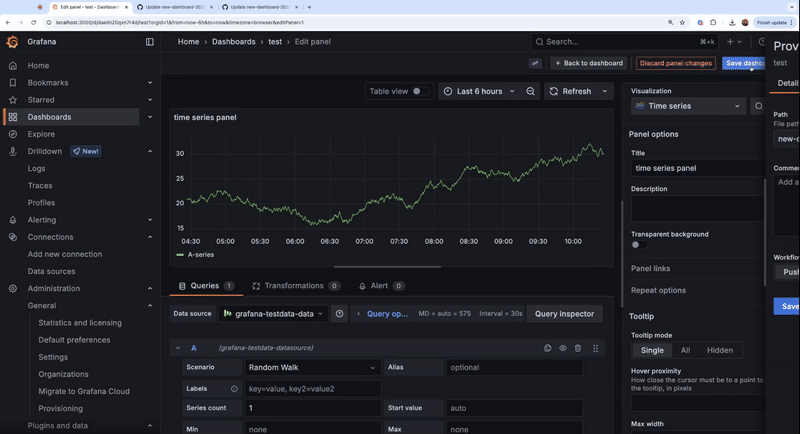The image size is (800, 434).
Task: Open the Random Walk scenario dropdown
Action: point(312,367)
